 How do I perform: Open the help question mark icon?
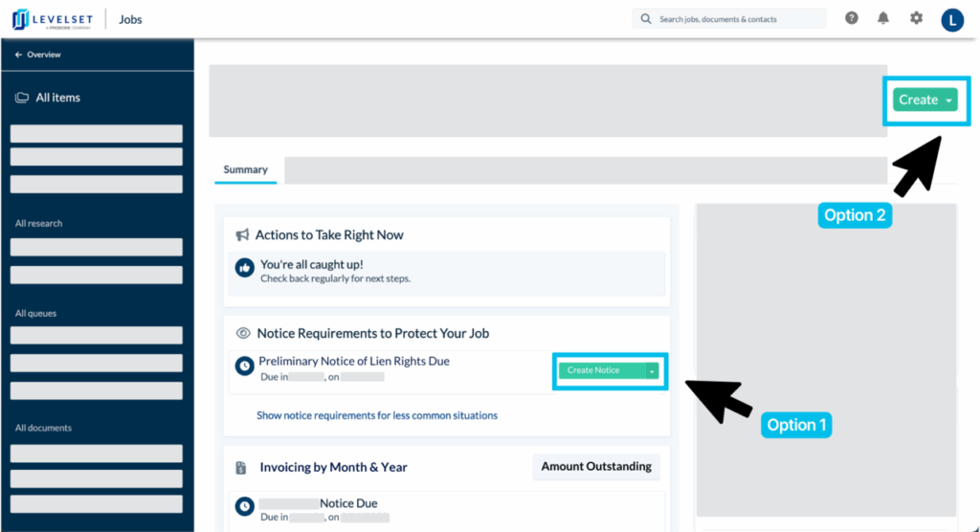coord(852,18)
